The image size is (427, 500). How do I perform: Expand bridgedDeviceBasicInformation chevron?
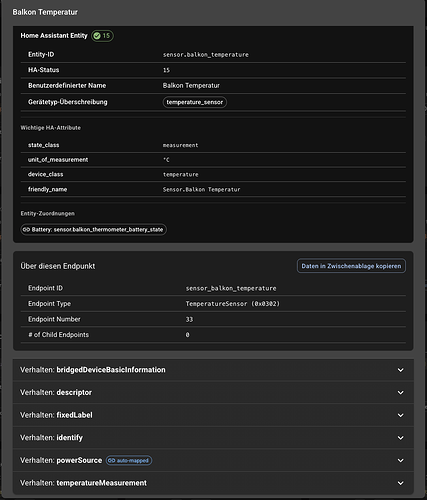coord(401,370)
